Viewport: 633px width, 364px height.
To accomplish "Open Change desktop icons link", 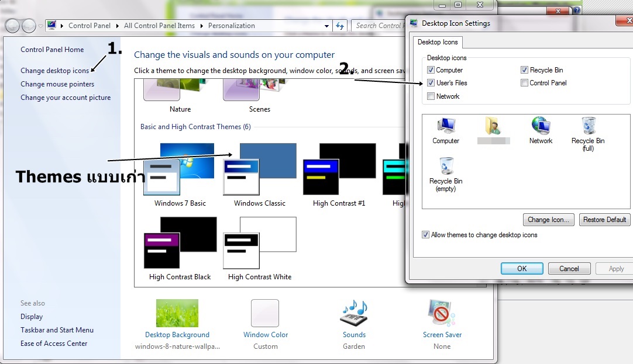I will pos(54,71).
